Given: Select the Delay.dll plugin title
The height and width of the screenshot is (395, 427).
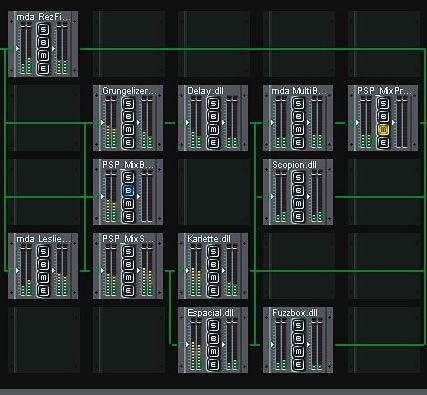Looking at the screenshot, I should point(205,91).
